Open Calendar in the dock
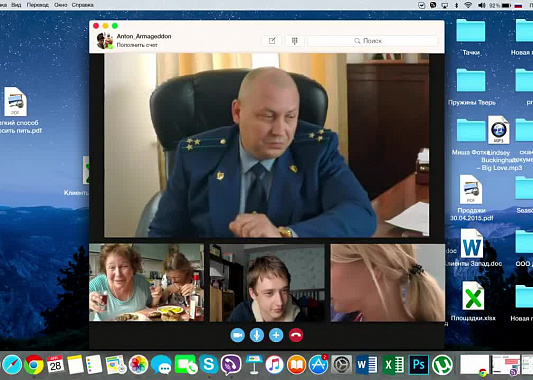The image size is (533, 380). click(55, 364)
